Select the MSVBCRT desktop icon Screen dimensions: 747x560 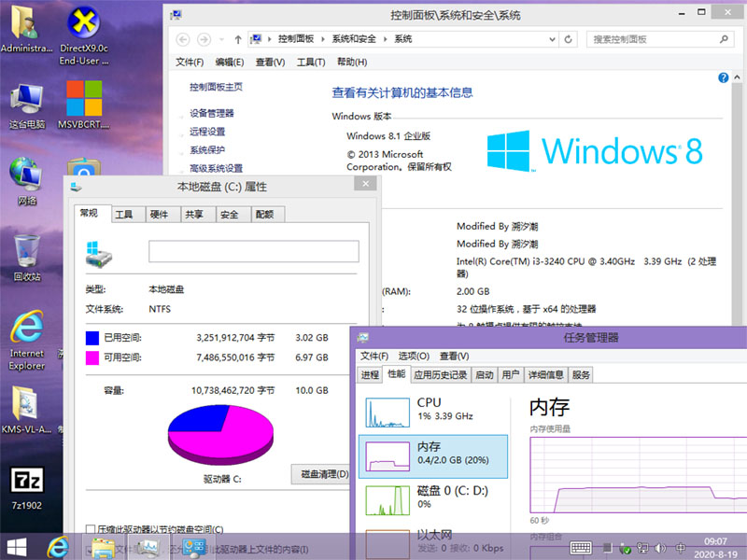click(84, 105)
